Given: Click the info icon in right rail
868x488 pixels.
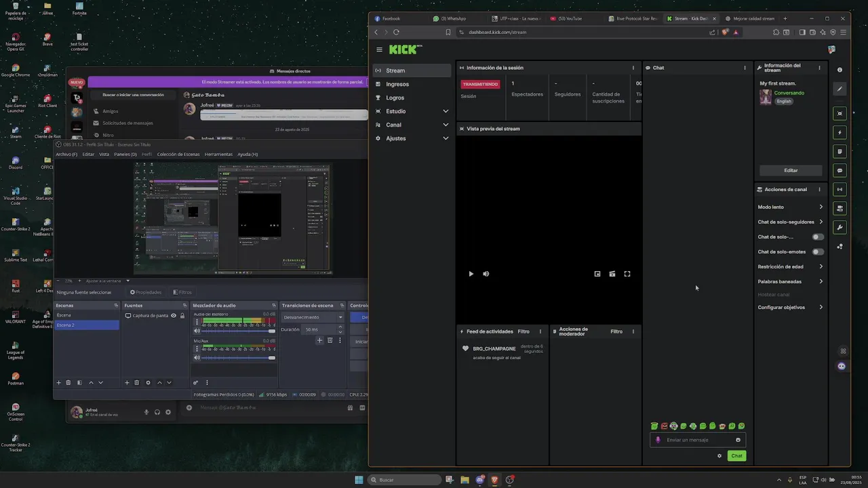Looking at the screenshot, I should [x=840, y=70].
